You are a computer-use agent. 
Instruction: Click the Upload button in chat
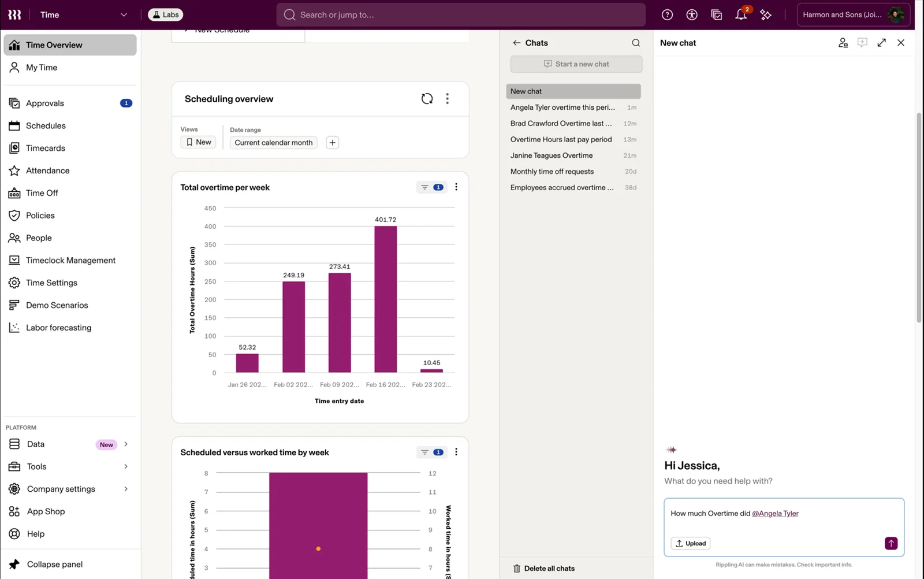pos(691,543)
